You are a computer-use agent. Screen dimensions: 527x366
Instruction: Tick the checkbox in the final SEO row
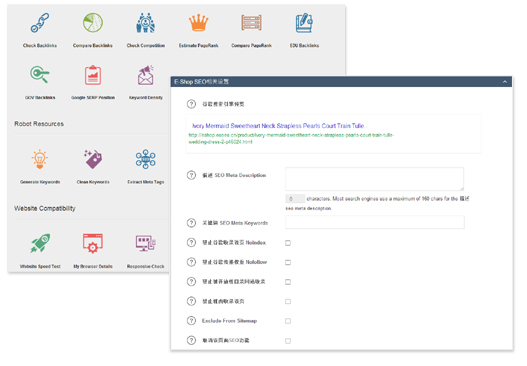click(x=288, y=341)
